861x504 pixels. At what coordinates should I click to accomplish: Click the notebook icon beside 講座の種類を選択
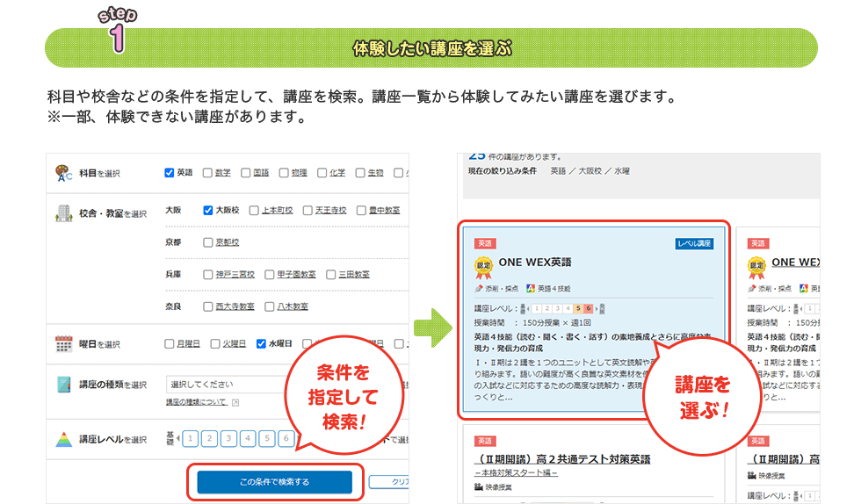[63, 385]
